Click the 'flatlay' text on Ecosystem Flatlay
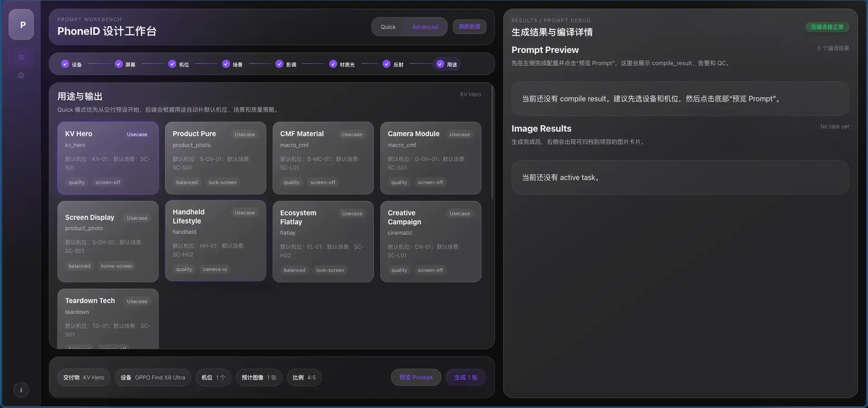 tap(288, 233)
